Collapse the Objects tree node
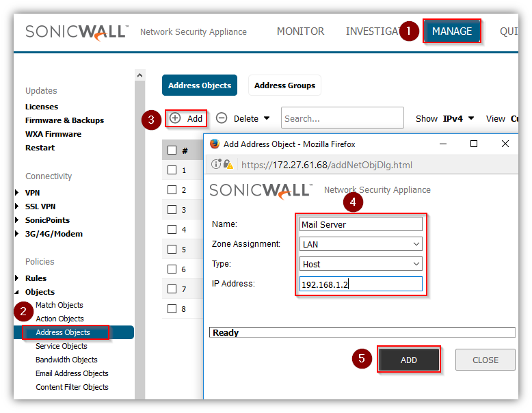This screenshot has height=413, width=532. [17, 292]
